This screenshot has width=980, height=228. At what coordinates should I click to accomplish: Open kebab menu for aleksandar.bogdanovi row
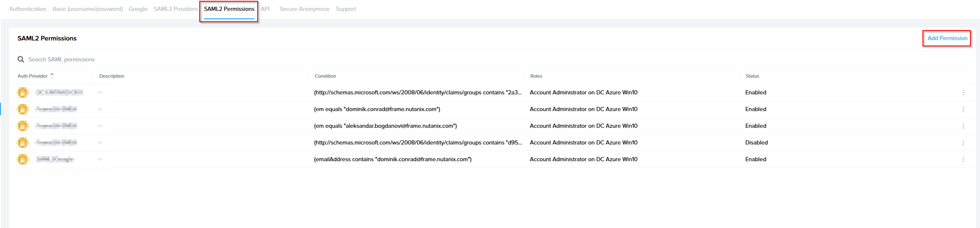[x=963, y=126]
